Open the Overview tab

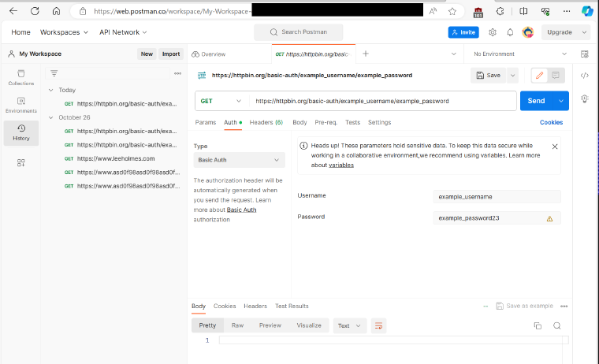(x=209, y=54)
